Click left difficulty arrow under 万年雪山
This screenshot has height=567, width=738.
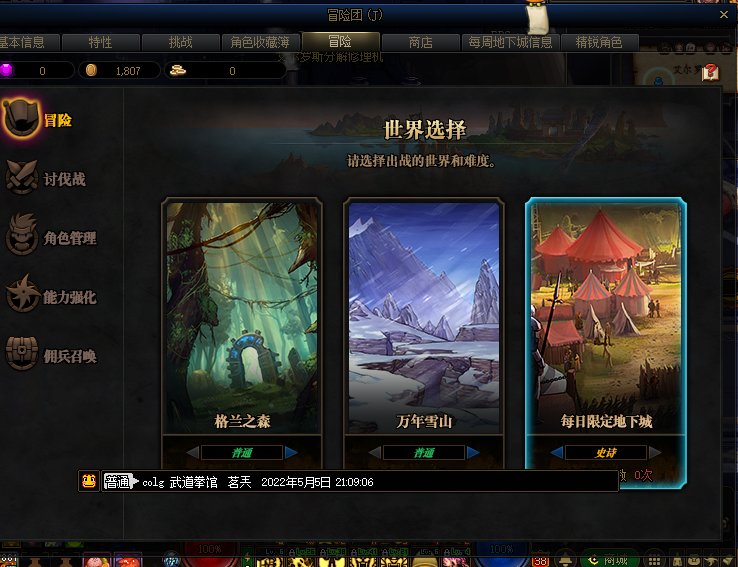click(375, 452)
